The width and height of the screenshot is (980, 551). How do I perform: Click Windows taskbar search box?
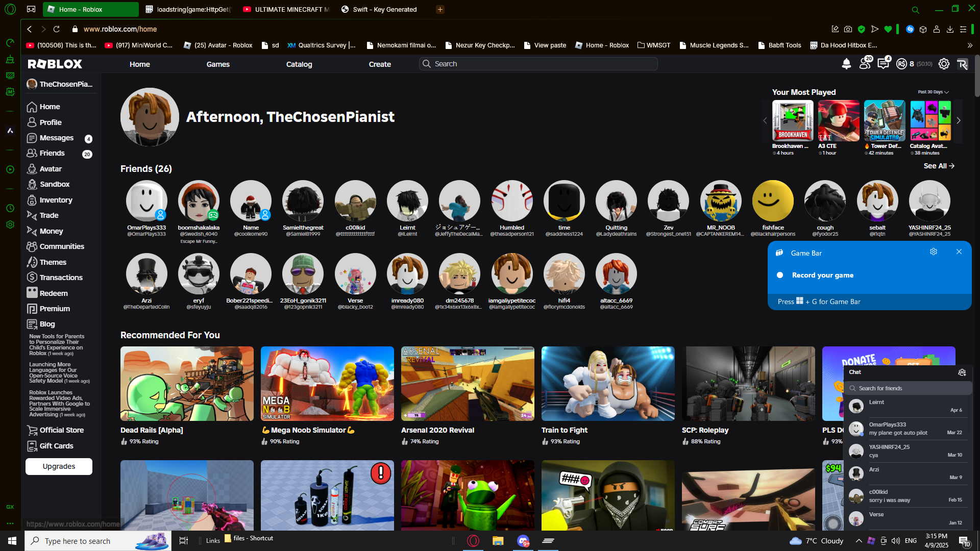pyautogui.click(x=98, y=541)
